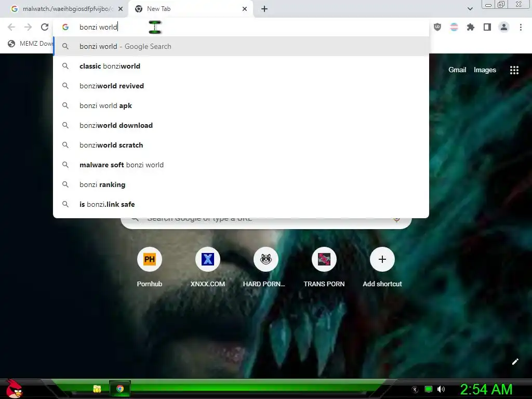
Task: Expand the tab search chevron
Action: coord(470,9)
